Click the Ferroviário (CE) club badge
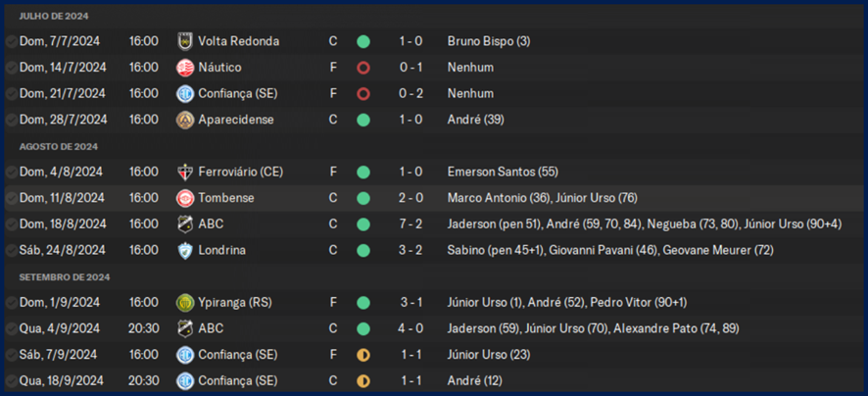This screenshot has height=396, width=868. [184, 172]
